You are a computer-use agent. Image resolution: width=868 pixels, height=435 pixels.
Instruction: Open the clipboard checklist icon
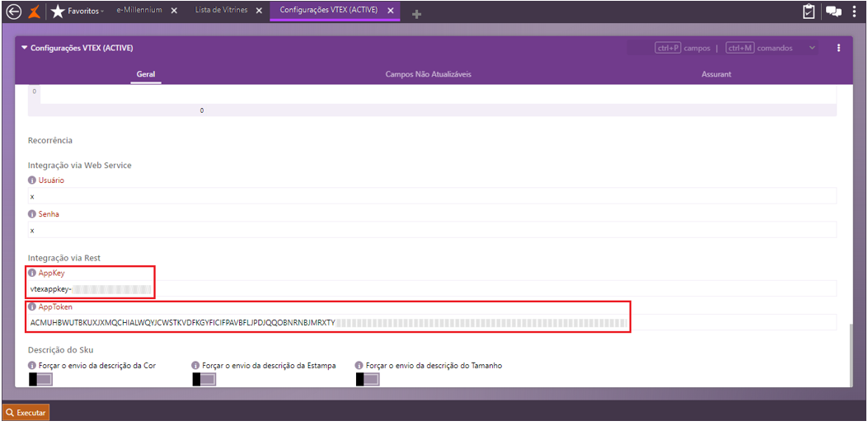tap(809, 11)
